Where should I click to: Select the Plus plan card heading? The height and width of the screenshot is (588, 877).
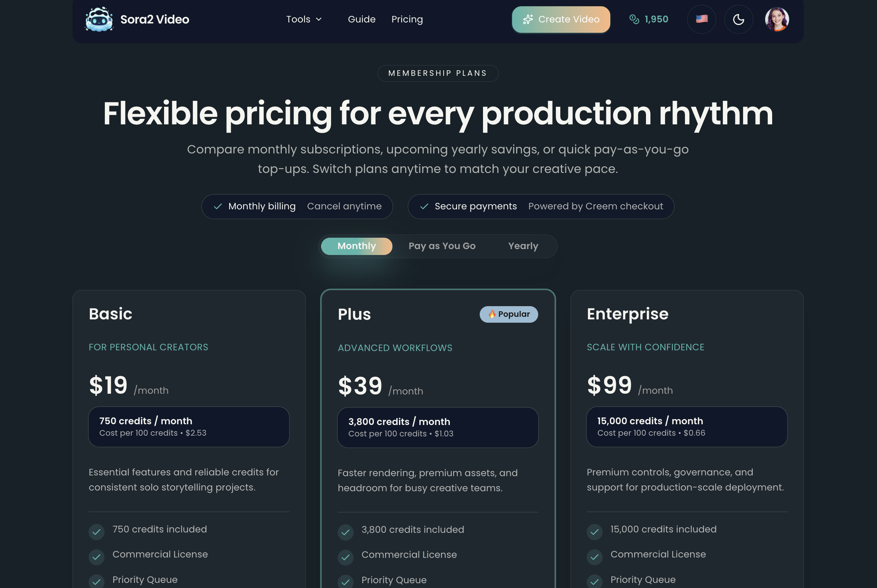pyautogui.click(x=354, y=314)
